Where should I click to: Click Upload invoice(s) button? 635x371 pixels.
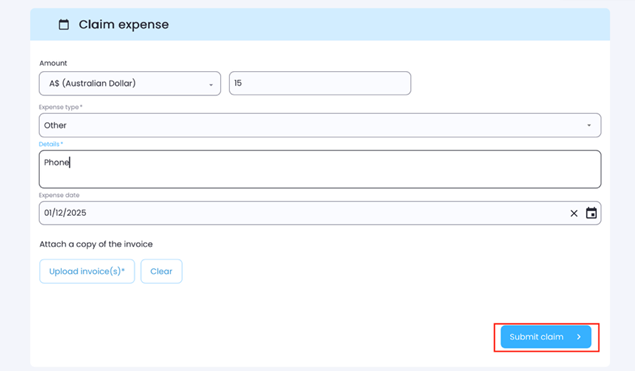[87, 271]
